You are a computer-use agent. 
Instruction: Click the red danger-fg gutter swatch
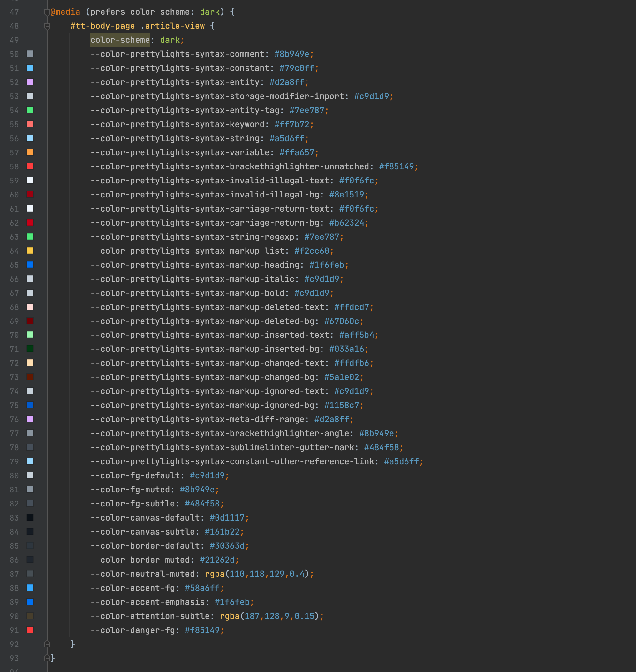point(30,630)
